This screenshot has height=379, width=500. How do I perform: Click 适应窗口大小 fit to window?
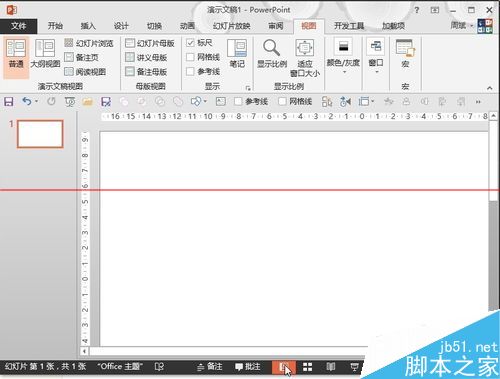305,58
